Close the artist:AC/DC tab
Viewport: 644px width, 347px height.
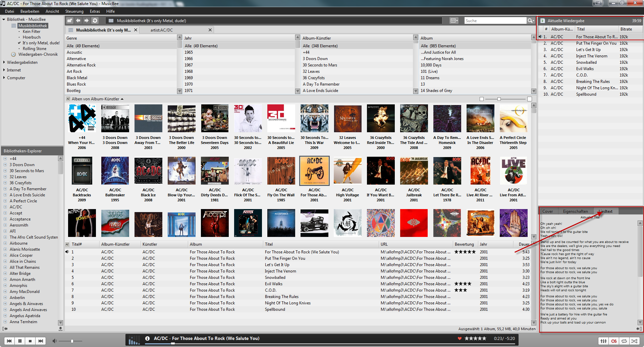210,30
